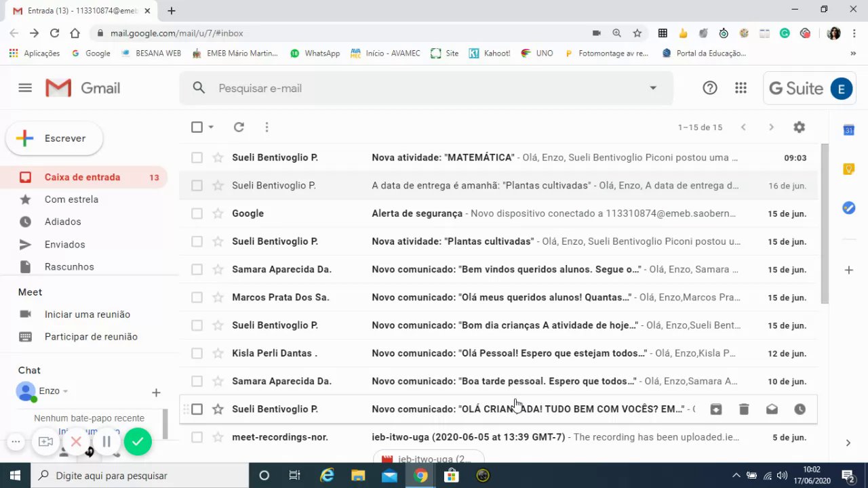The image size is (868, 488).
Task: Open the Windows notification center
Action: [848, 476]
